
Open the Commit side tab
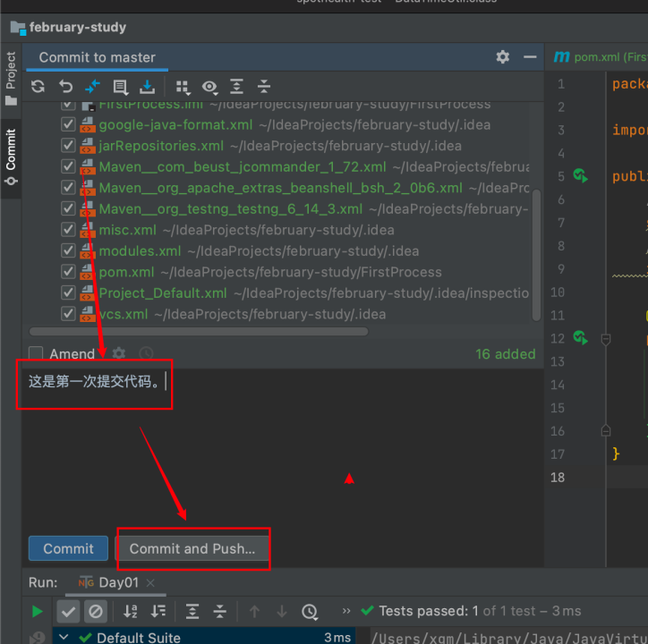tap(11, 157)
